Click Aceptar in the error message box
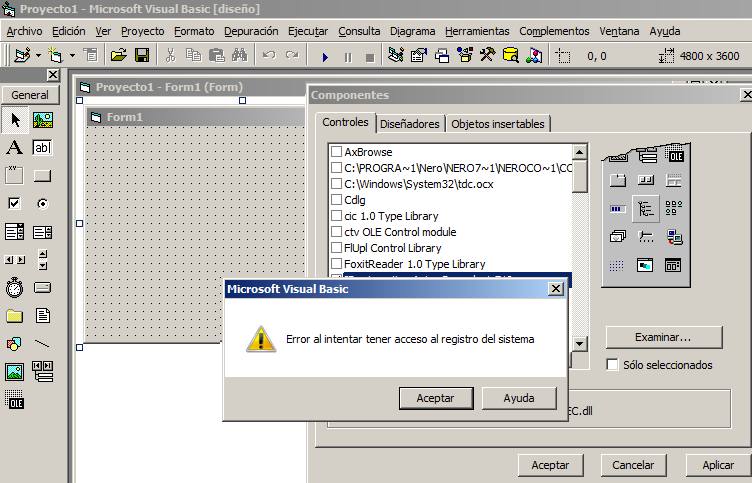 436,398
